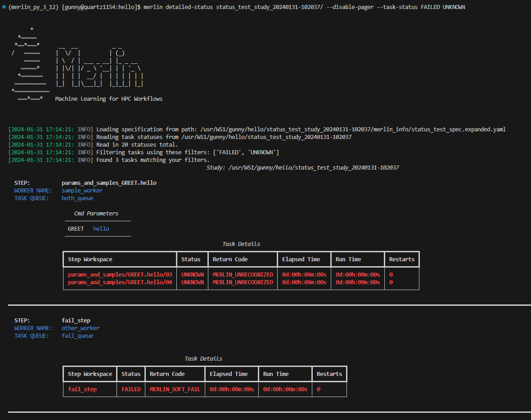
Task: Click 'Restarts' header in first table
Action: 402,259
